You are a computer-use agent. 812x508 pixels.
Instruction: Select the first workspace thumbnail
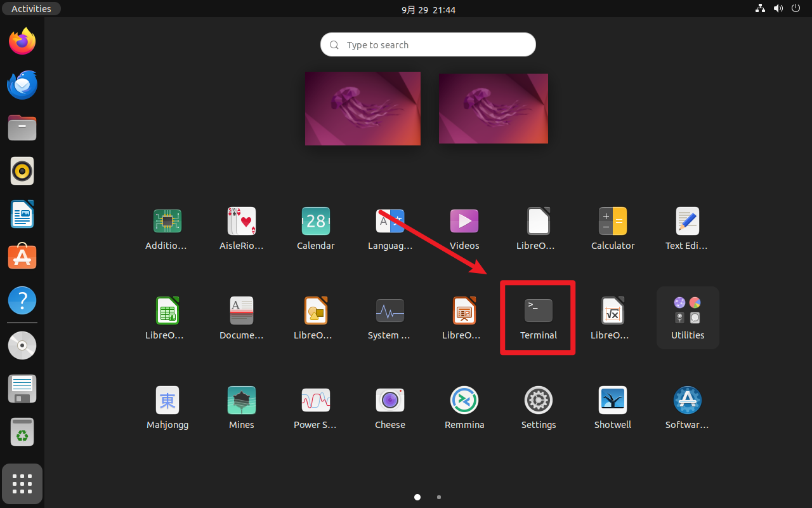tap(363, 109)
